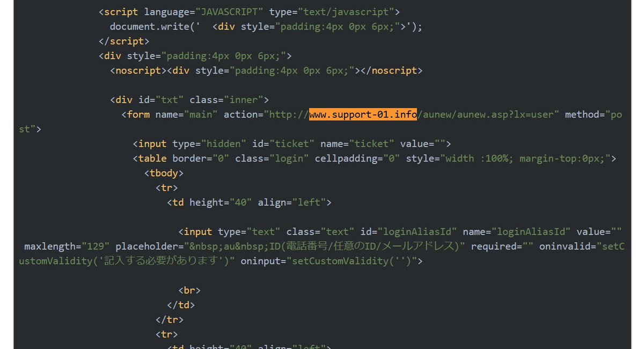644x349 pixels.
Task: Click the method attribute name
Action: coord(582,114)
